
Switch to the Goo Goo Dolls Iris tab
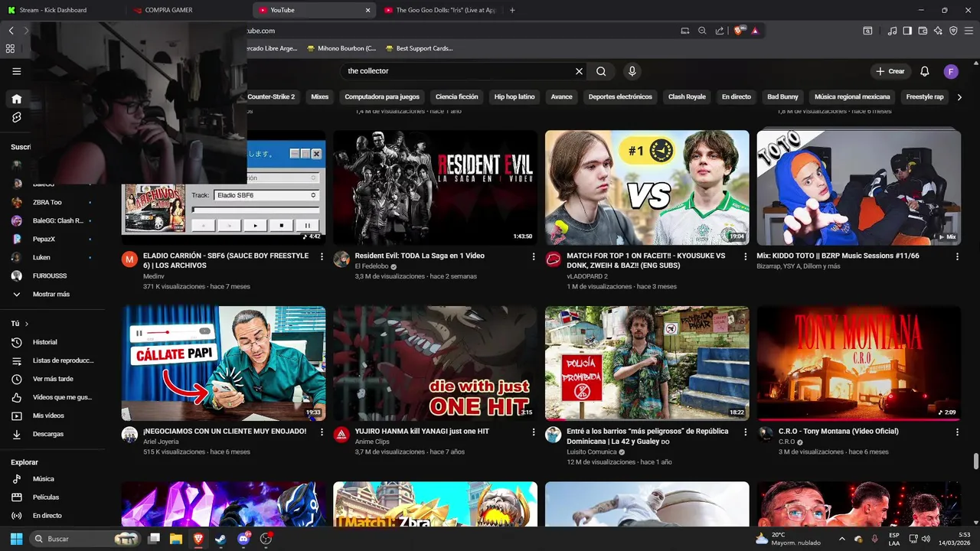[439, 10]
